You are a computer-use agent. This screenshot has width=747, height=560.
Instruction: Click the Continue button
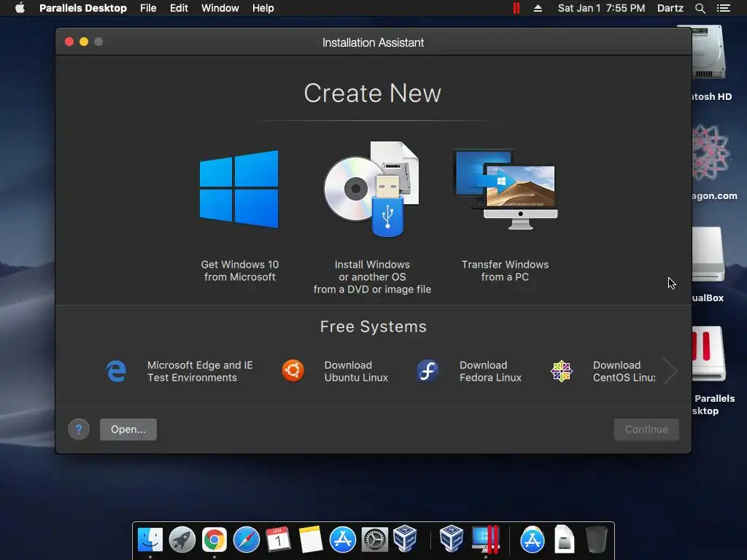click(x=646, y=429)
